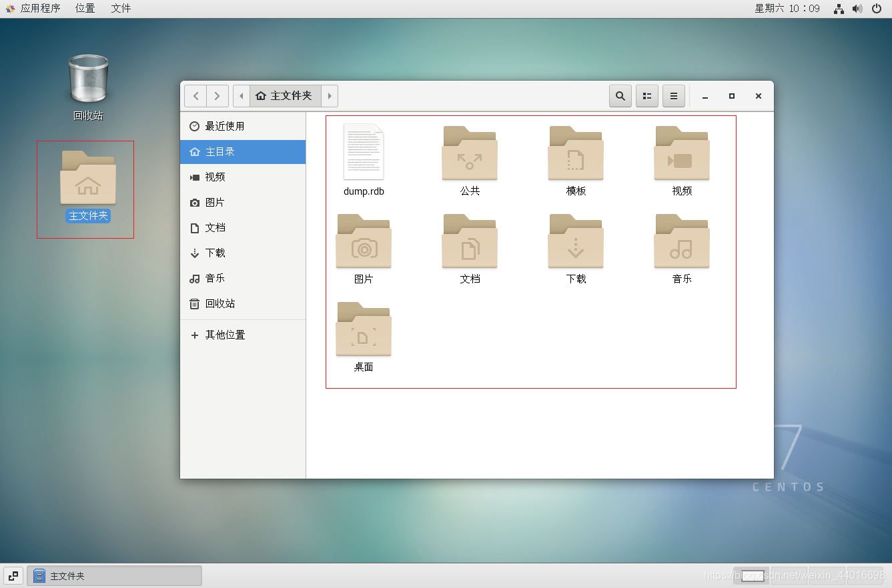The width and height of the screenshot is (892, 588).
Task: Open the hamburger options menu
Action: (x=674, y=96)
